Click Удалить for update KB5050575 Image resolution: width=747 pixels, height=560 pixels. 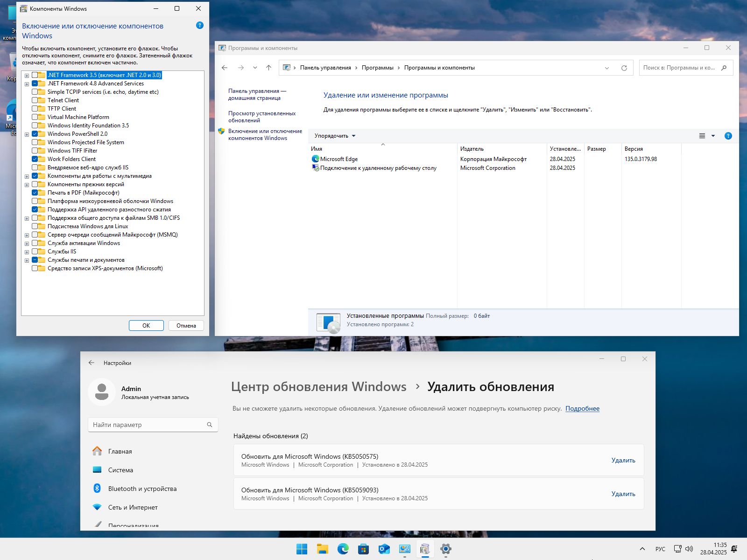pyautogui.click(x=623, y=460)
